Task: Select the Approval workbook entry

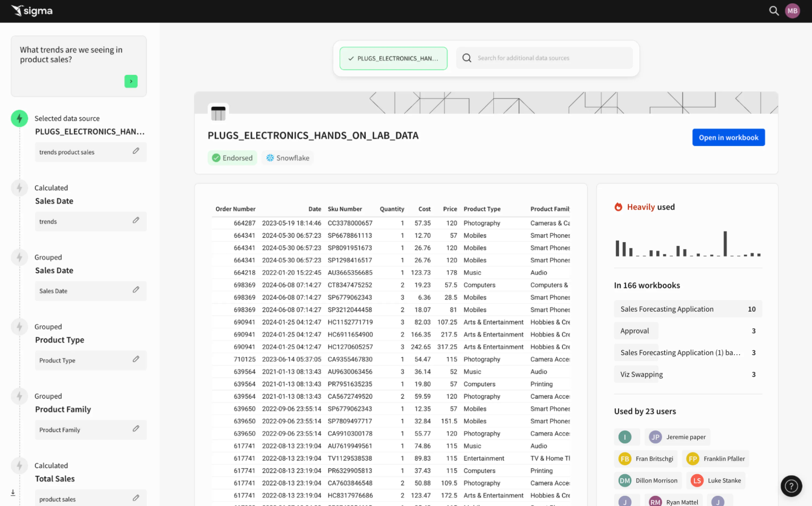Action: pos(635,331)
